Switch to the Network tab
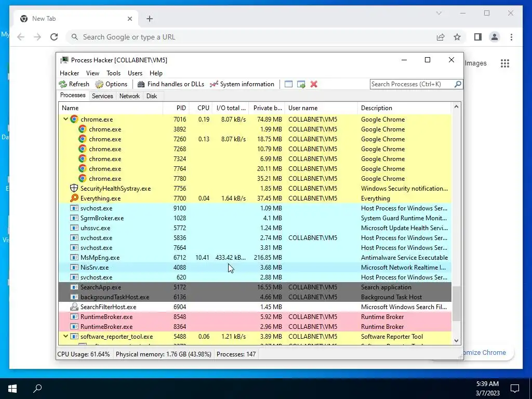 point(129,96)
